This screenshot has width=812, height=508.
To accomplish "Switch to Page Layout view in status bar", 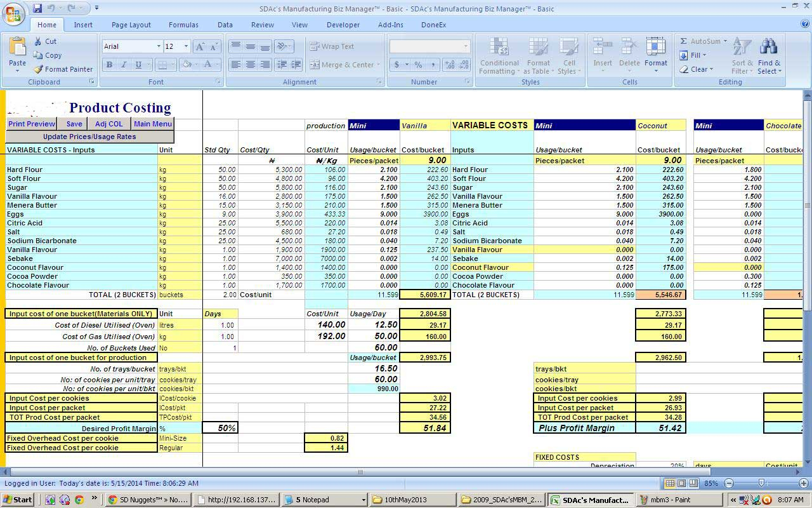I will [x=682, y=484].
